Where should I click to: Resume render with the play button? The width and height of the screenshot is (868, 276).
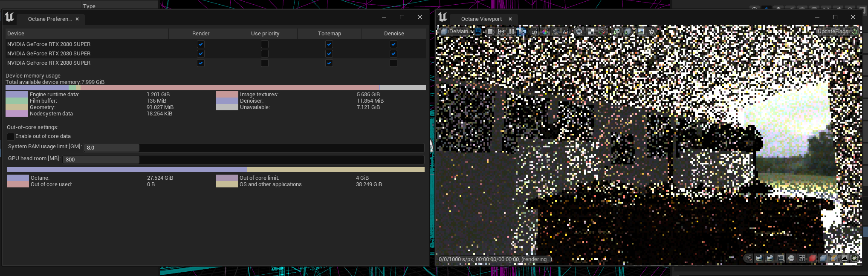(x=521, y=31)
